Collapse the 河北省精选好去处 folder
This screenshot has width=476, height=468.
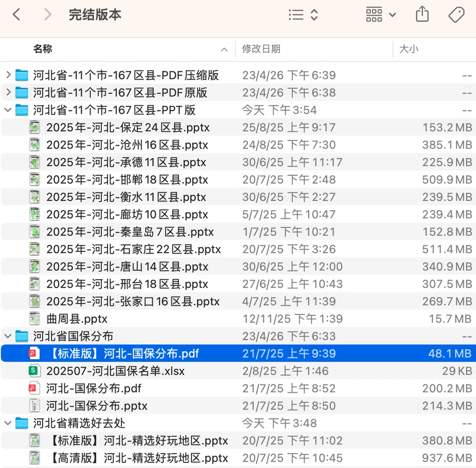pos(8,423)
